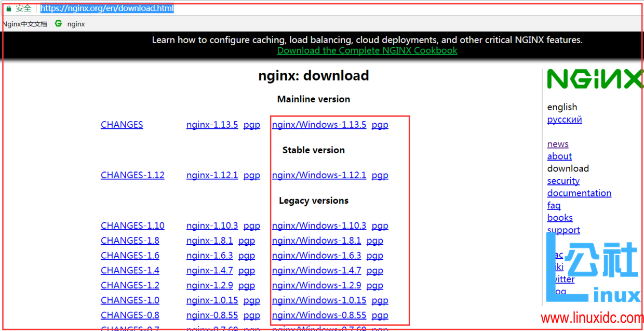The width and height of the screenshot is (644, 331).
Task: Open the documentation page in sidebar
Action: pyautogui.click(x=579, y=193)
